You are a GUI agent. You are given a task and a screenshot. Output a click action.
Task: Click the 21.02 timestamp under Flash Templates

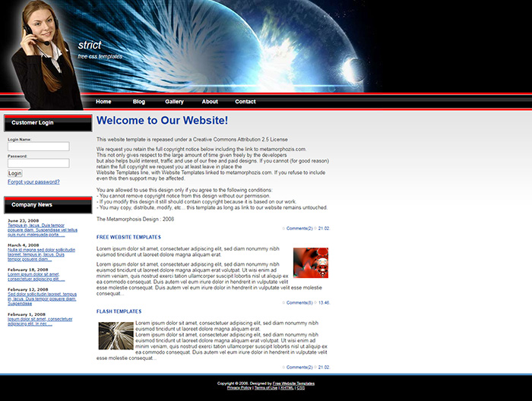click(x=324, y=367)
